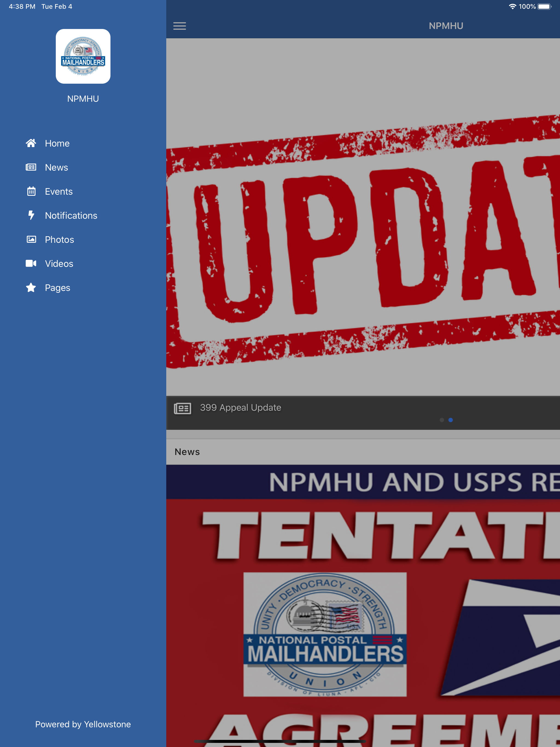Click the 100% battery percentage text
This screenshot has width=560, height=747.
(527, 6)
